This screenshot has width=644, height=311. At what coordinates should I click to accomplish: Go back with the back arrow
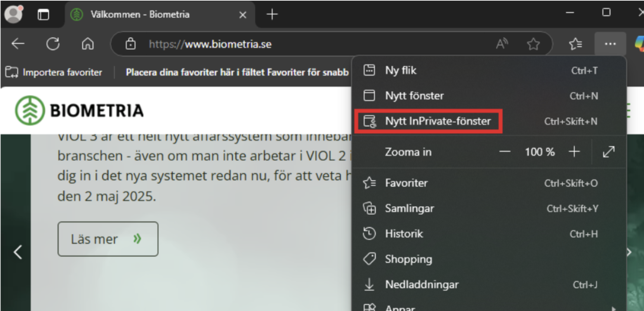click(x=18, y=44)
